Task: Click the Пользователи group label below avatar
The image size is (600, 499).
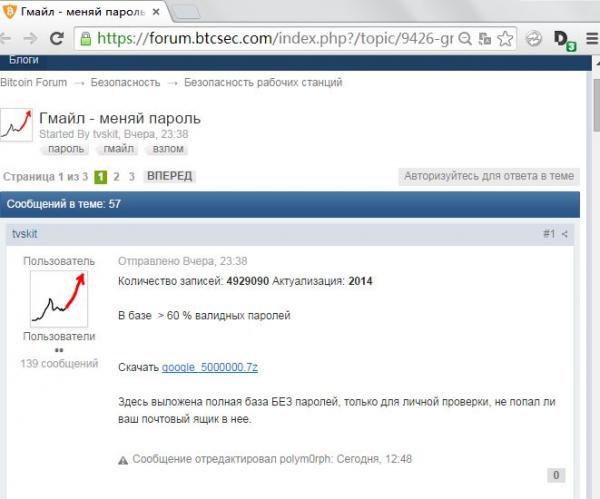Action: pos(59,336)
